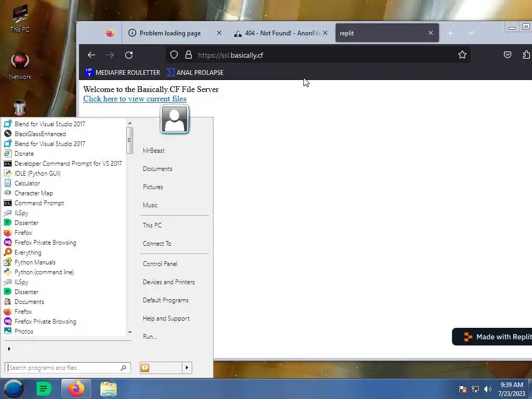Close the Problem loading page tab
This screenshot has width=532, height=399.
[219, 33]
